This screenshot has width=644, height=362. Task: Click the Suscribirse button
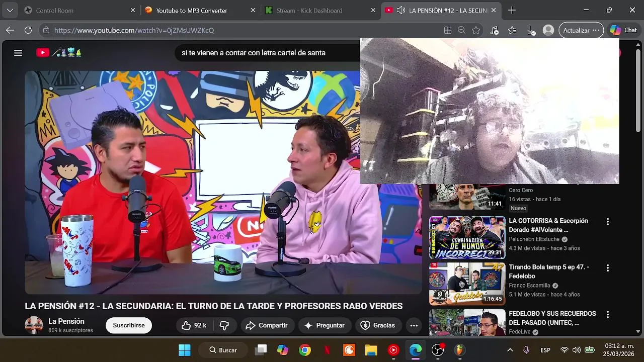[129, 325]
